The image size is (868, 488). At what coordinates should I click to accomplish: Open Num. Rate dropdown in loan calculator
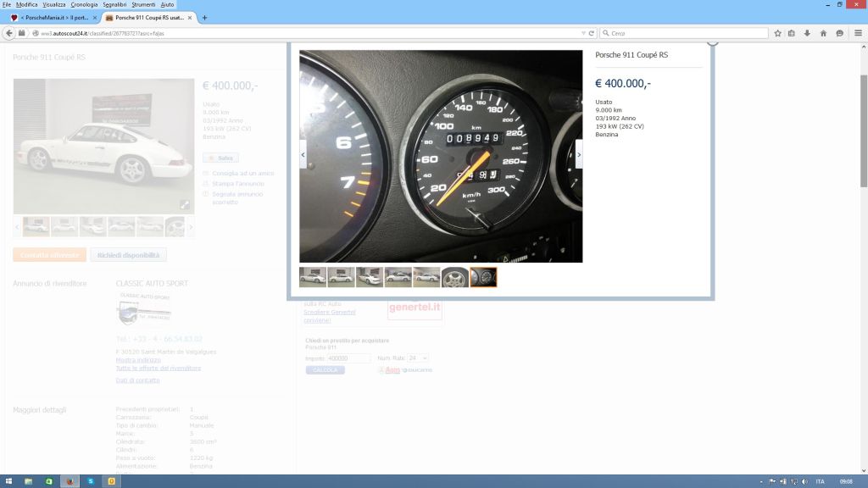click(x=418, y=358)
